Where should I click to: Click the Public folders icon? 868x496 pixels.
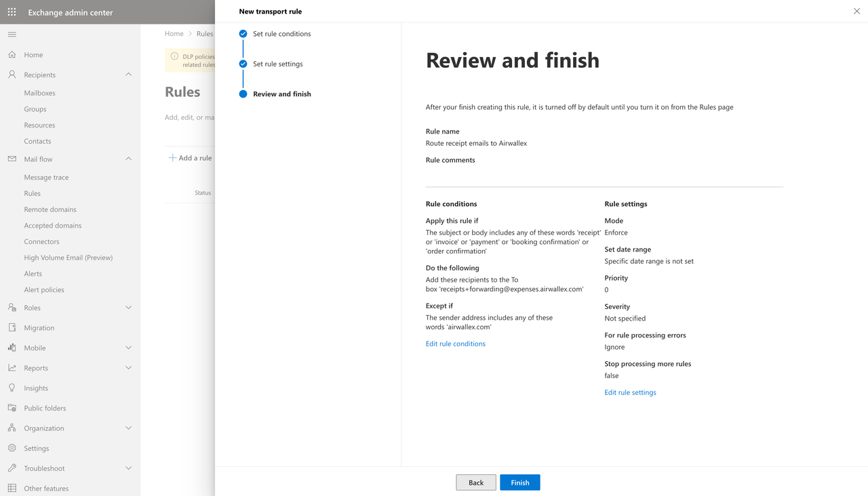tap(12, 409)
